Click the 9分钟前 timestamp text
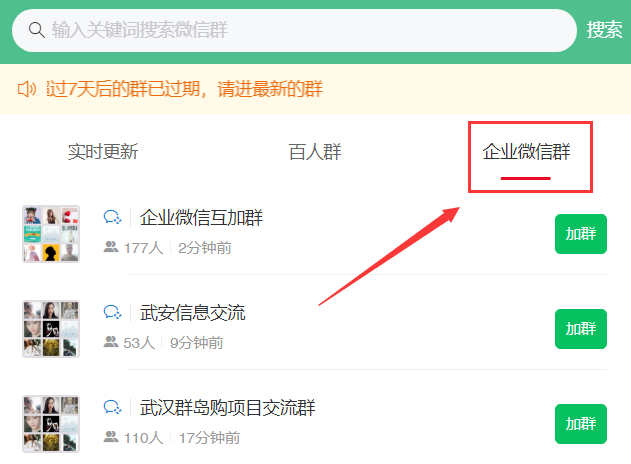 [196, 343]
